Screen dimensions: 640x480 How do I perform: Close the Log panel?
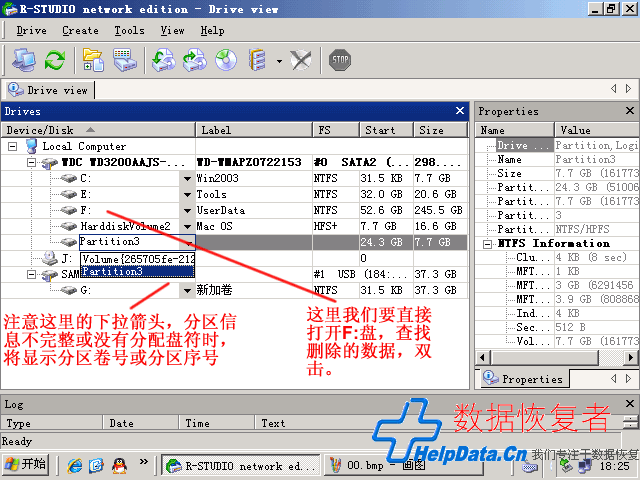(630, 404)
